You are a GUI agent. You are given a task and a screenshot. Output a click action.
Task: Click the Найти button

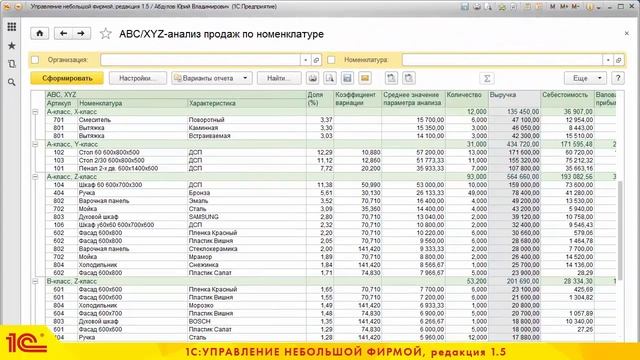click(279, 78)
